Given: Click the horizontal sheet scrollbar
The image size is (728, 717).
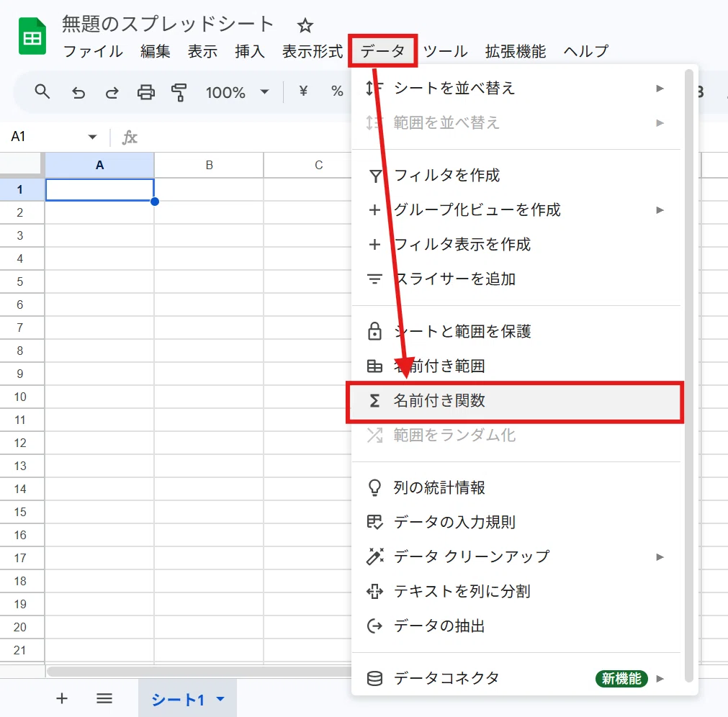Looking at the screenshot, I should pos(199,672).
